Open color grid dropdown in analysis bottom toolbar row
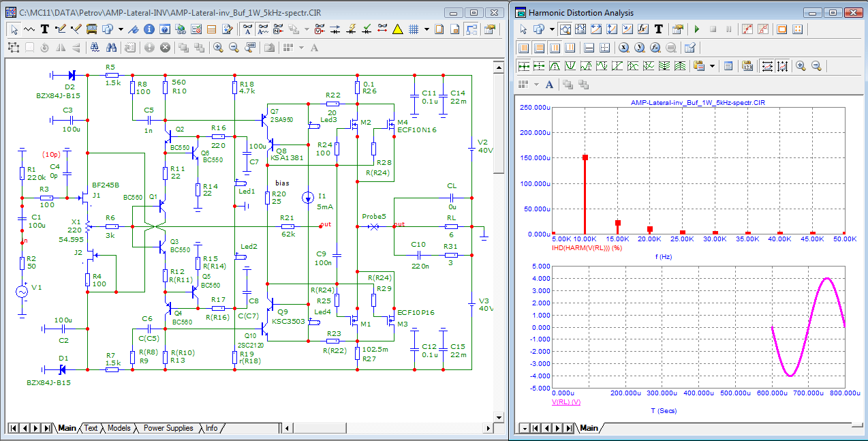Viewport: 868px width, 441px height. tap(536, 85)
